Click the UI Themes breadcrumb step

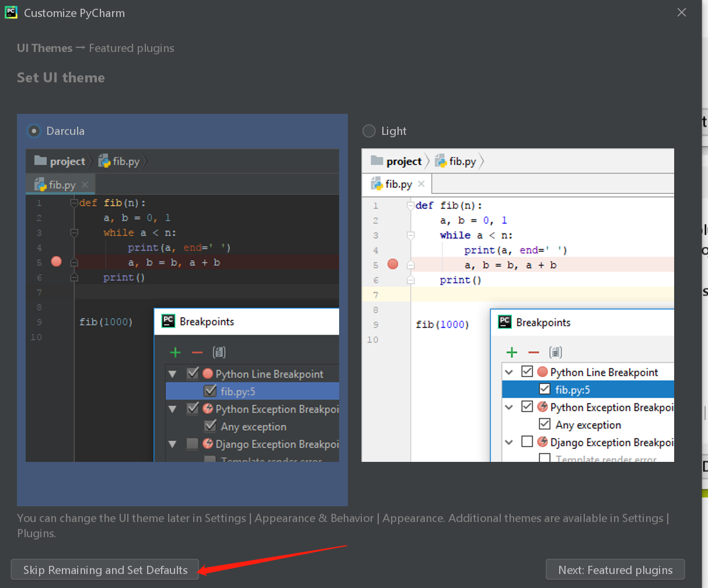click(44, 48)
